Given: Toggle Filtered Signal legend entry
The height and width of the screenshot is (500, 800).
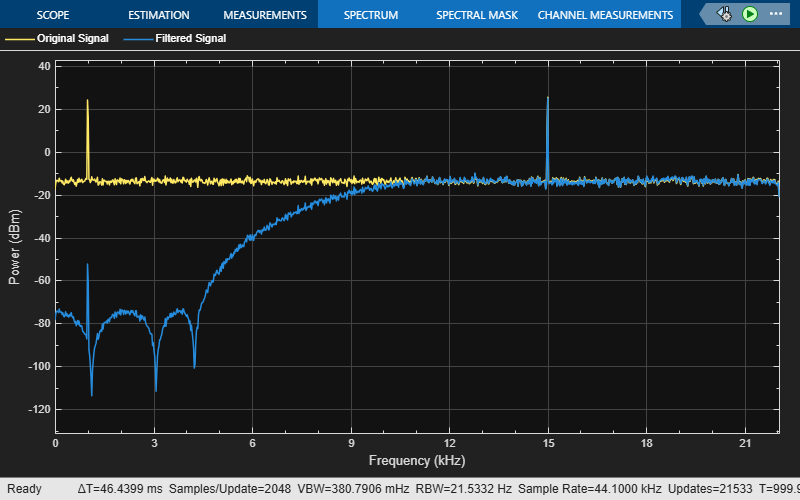Looking at the screenshot, I should click(190, 39).
